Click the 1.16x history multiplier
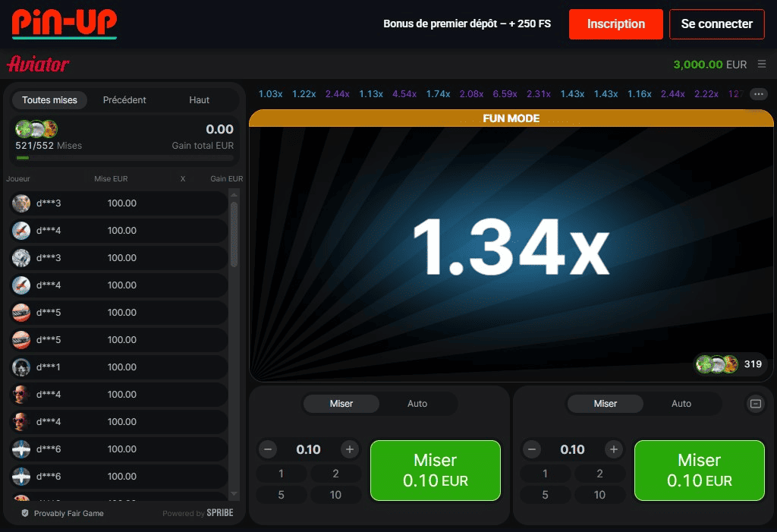 pyautogui.click(x=639, y=93)
